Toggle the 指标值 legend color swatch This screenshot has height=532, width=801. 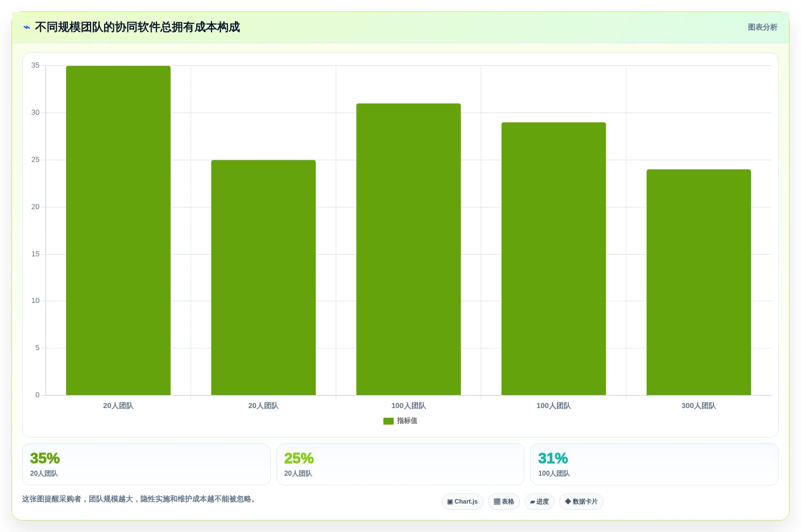[389, 421]
